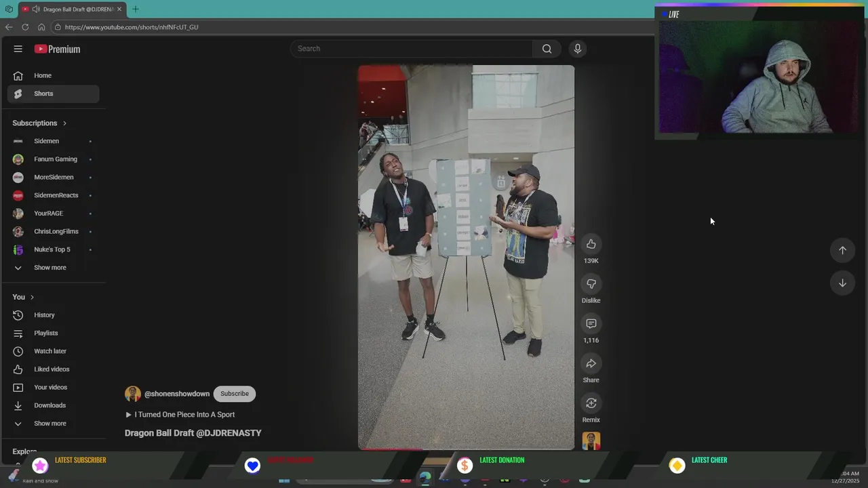Click the @DJDRENASTY title text
This screenshot has width=868, height=488.
tap(229, 433)
